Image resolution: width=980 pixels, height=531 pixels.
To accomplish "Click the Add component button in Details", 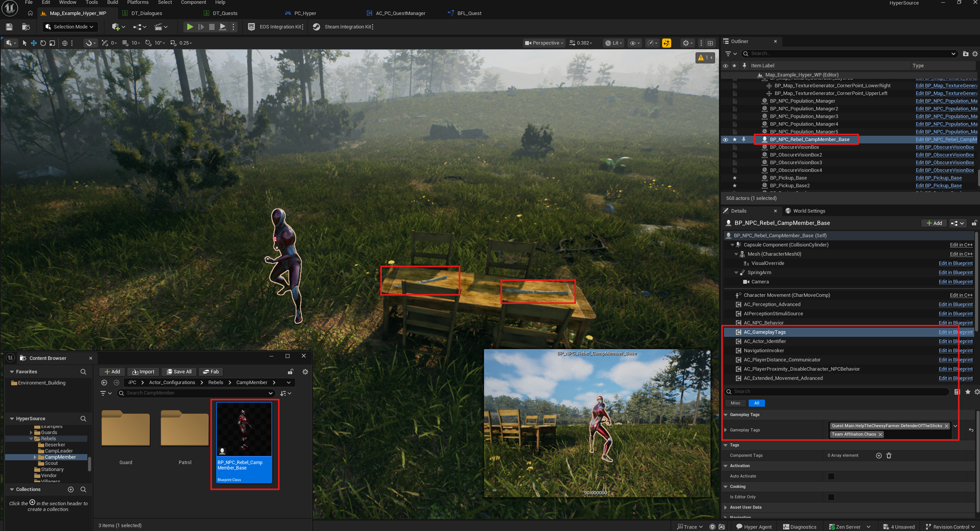I will coord(934,223).
